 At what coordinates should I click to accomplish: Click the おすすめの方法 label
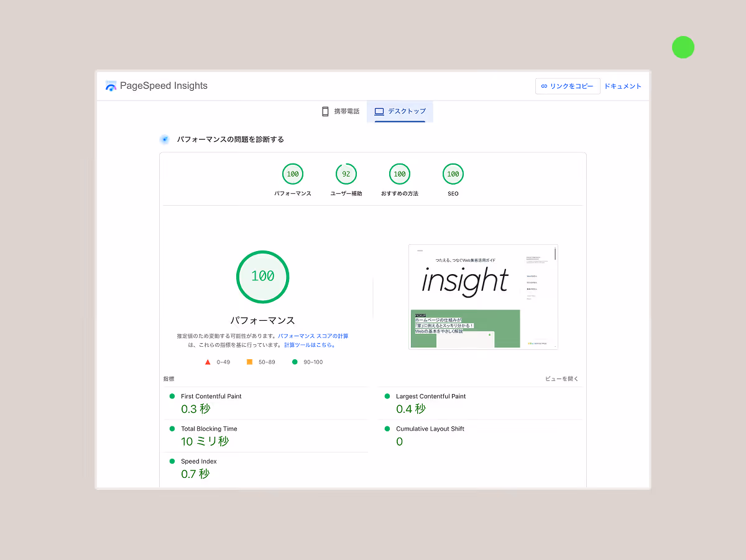[x=400, y=194]
